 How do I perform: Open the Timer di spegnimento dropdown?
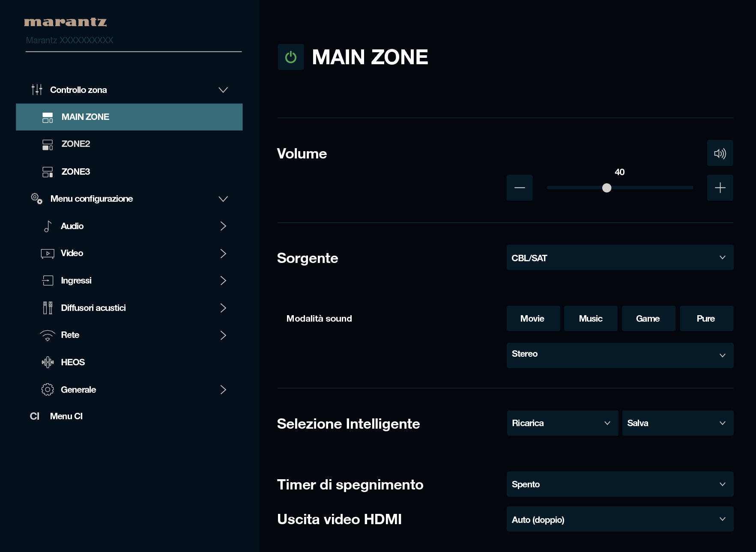click(619, 484)
